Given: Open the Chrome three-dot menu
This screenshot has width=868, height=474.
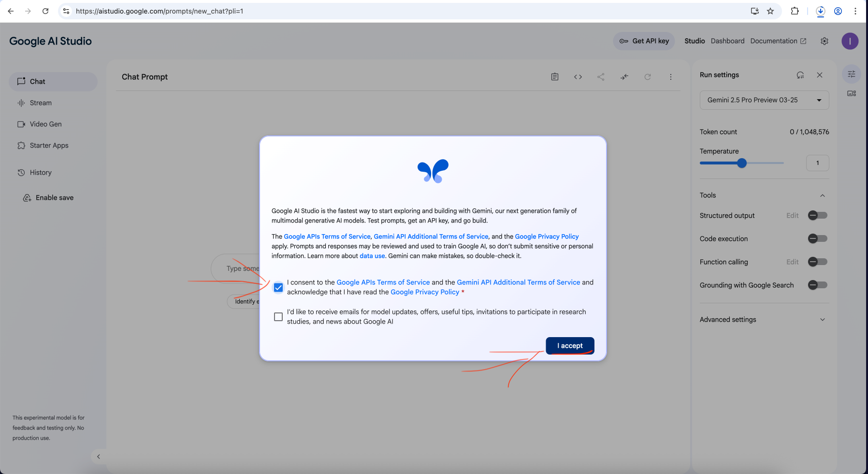Looking at the screenshot, I should 855,11.
